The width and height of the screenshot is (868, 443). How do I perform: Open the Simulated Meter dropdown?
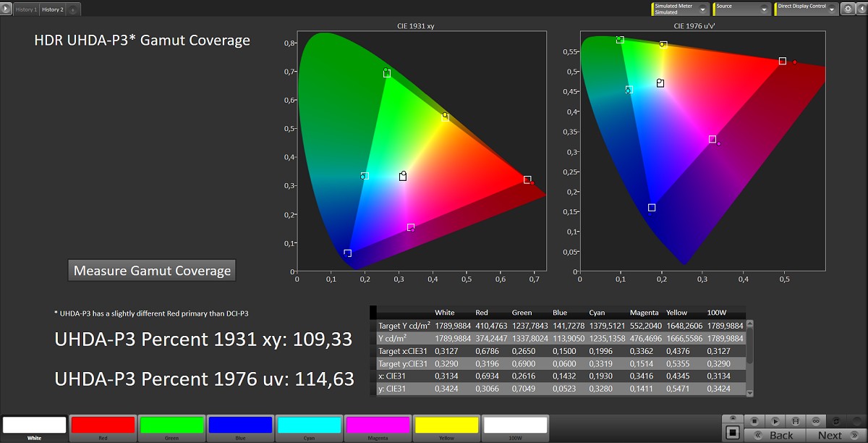click(x=679, y=9)
